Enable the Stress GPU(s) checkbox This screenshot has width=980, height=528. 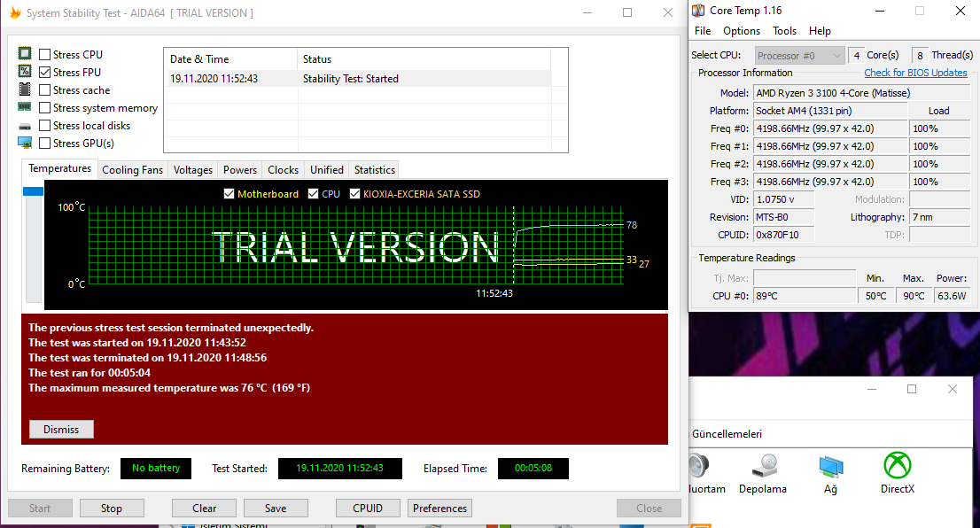click(44, 144)
